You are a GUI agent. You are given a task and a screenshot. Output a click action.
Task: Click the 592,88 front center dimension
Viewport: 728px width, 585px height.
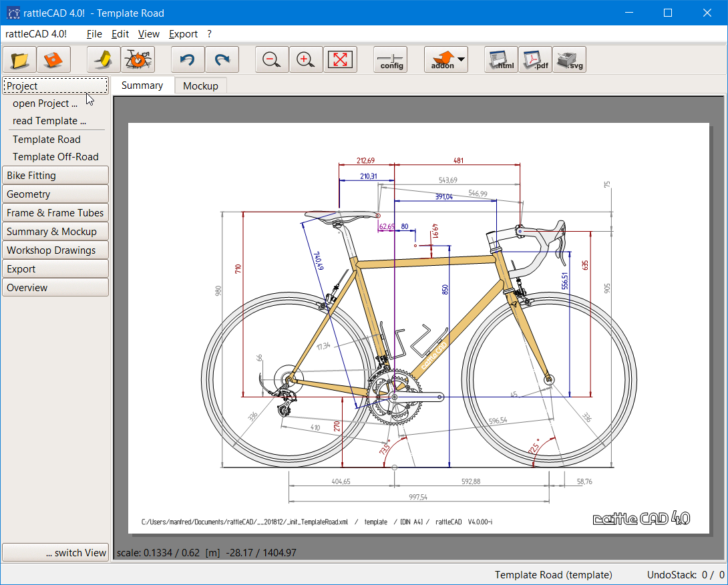click(471, 481)
